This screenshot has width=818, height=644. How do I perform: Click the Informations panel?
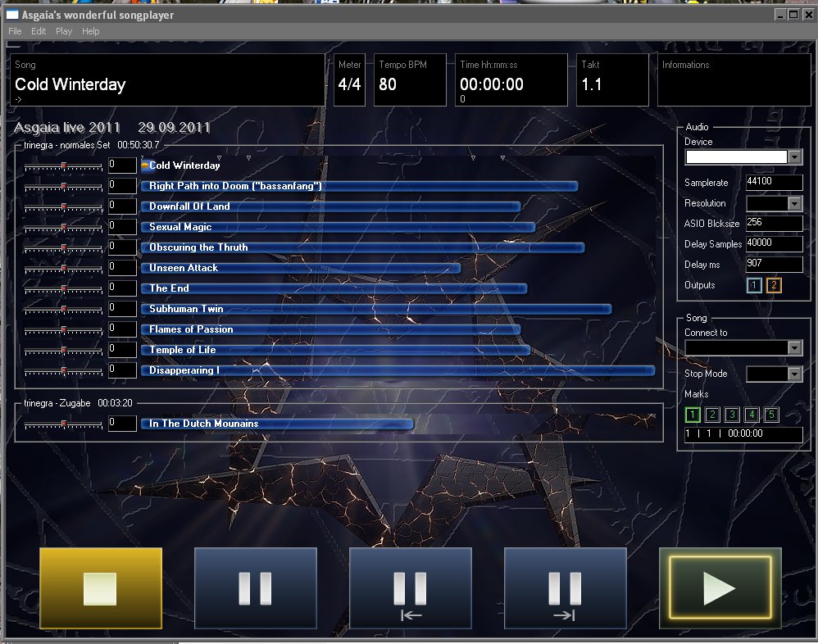tap(734, 79)
